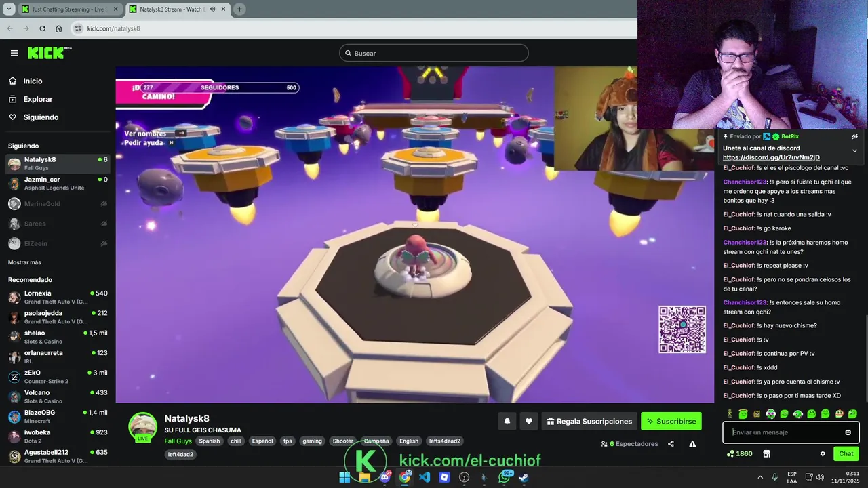Screen dimensions: 868x488
Task: Open a new browser tab
Action: point(239,9)
